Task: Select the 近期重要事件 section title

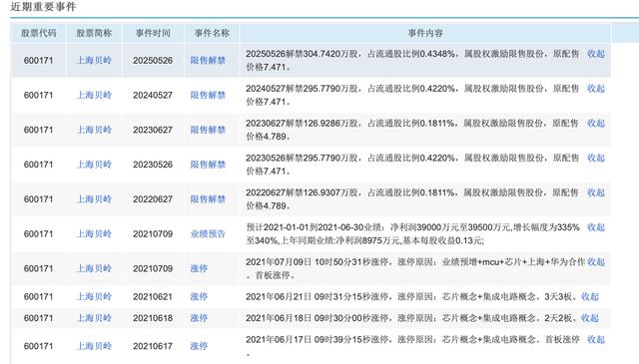Action: (44, 7)
